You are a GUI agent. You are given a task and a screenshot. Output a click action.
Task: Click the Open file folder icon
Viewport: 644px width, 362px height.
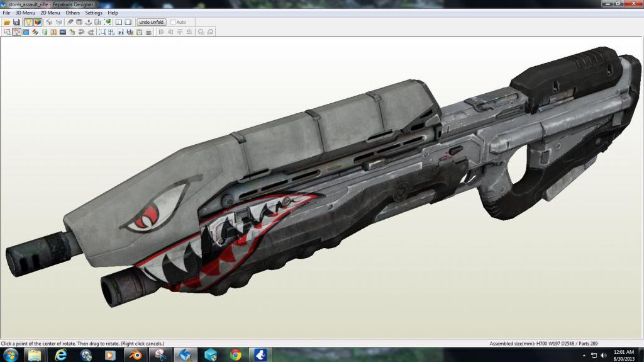7,22
